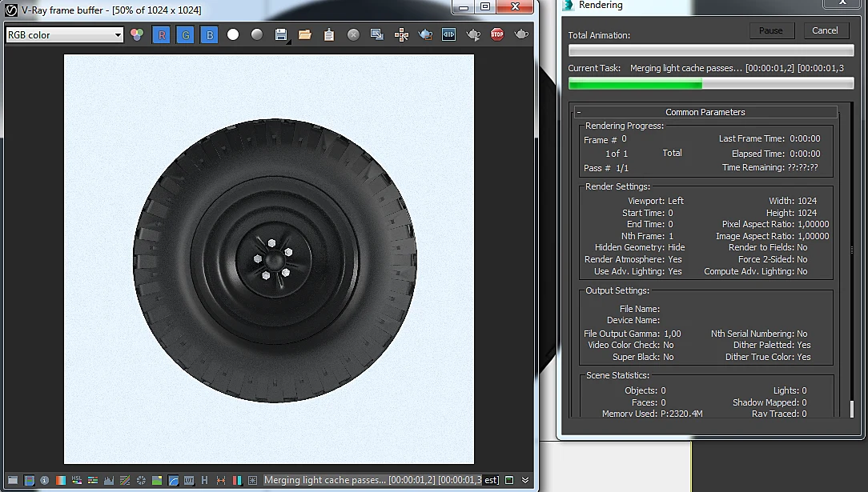Toggle curve correction icon
This screenshot has width=868, height=492.
click(125, 480)
